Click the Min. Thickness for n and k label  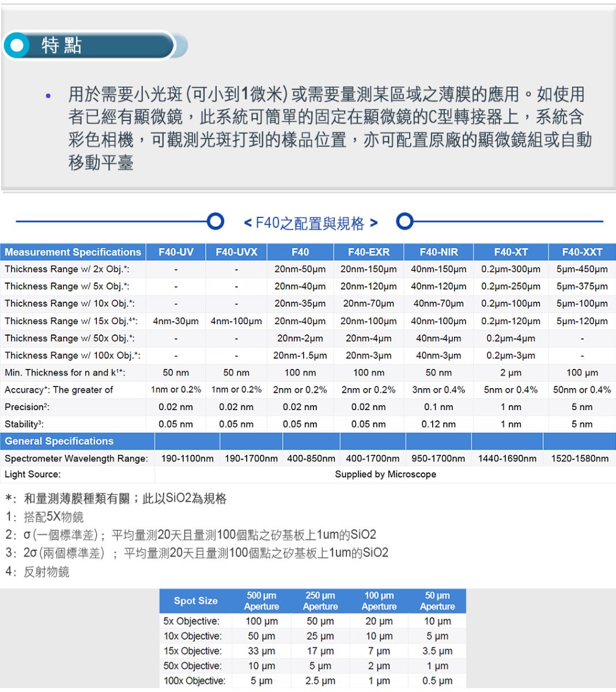click(x=65, y=373)
